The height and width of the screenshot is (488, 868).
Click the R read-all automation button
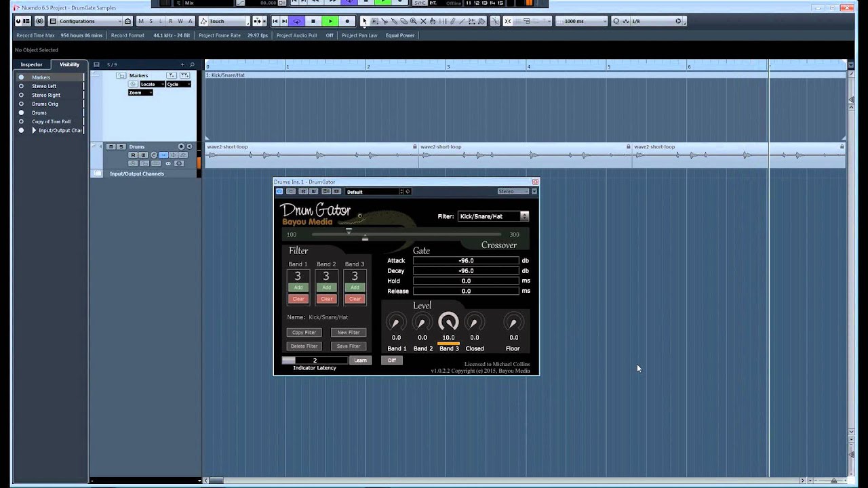[x=170, y=21]
